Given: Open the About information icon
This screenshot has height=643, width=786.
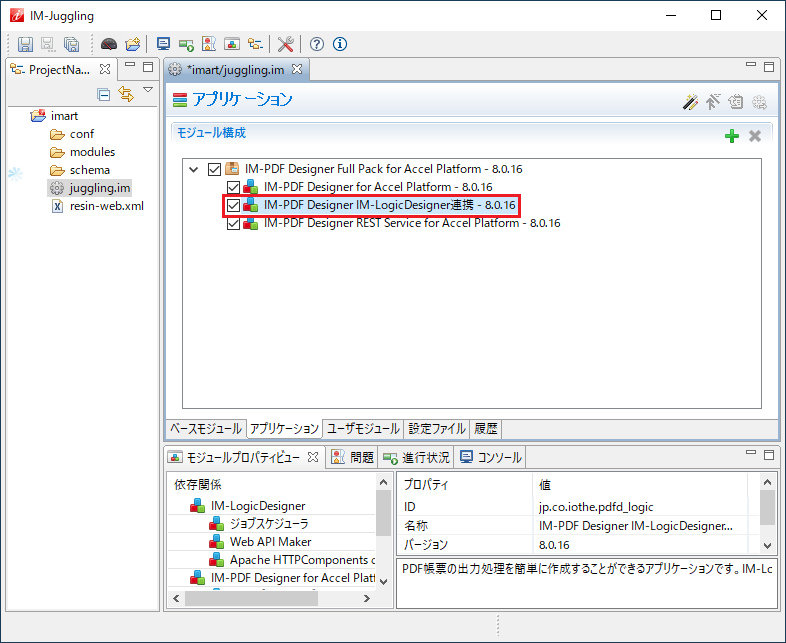Looking at the screenshot, I should 340,44.
